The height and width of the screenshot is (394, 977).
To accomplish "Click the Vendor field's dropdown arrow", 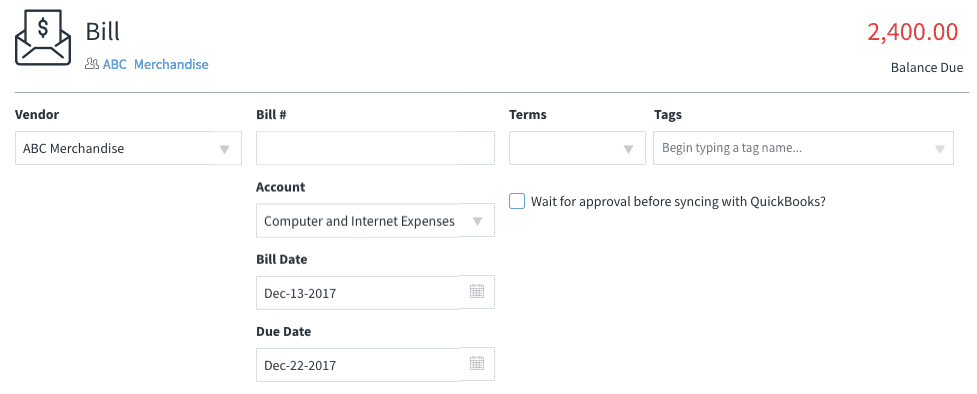I will [x=225, y=149].
